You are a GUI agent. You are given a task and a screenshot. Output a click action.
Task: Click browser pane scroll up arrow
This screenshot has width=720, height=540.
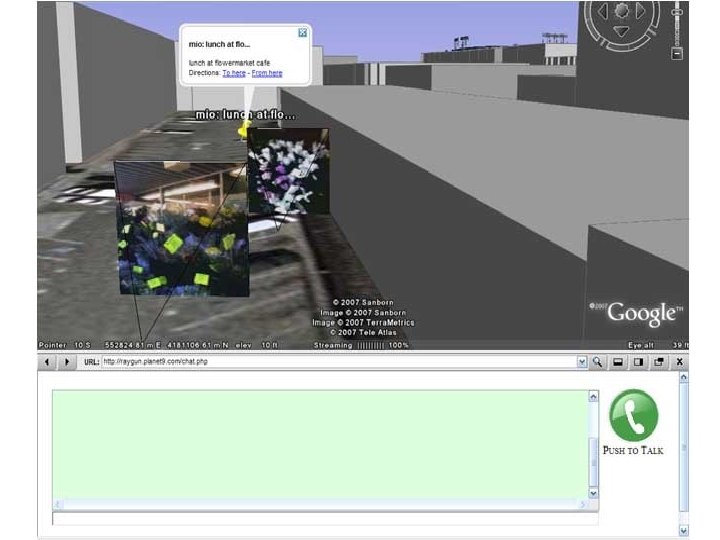click(683, 377)
